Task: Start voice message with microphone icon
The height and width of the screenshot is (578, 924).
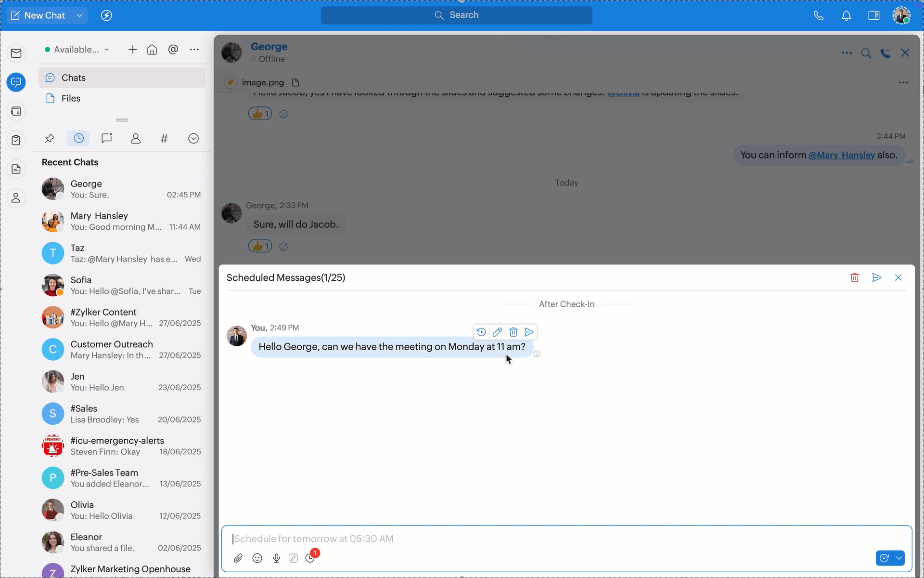Action: tap(276, 558)
